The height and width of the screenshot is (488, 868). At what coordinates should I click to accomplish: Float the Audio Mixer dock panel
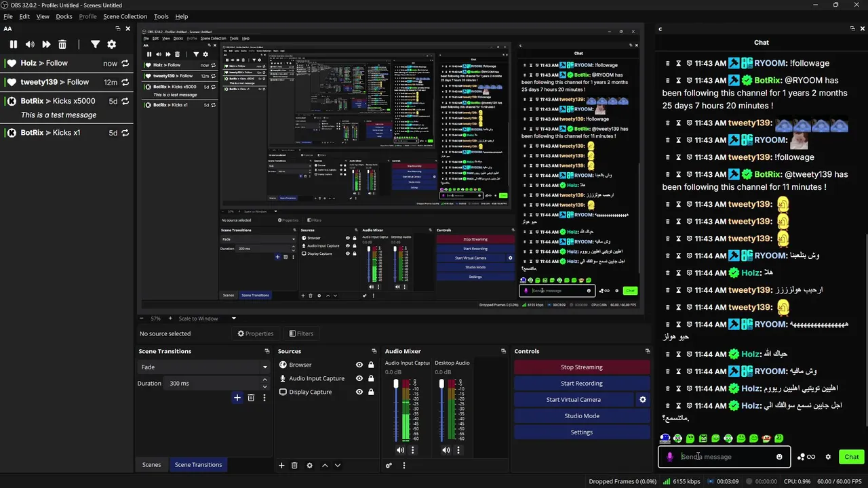click(503, 351)
